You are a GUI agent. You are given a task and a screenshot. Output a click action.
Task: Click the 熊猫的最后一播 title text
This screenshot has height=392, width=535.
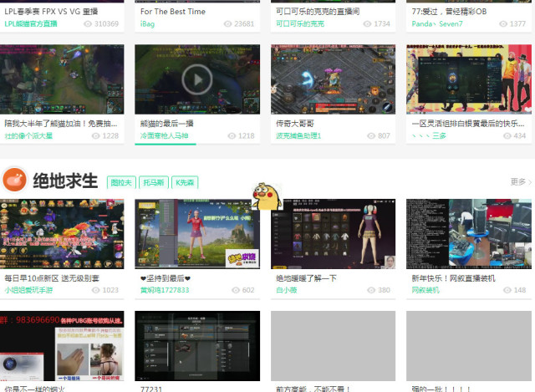[x=167, y=124]
